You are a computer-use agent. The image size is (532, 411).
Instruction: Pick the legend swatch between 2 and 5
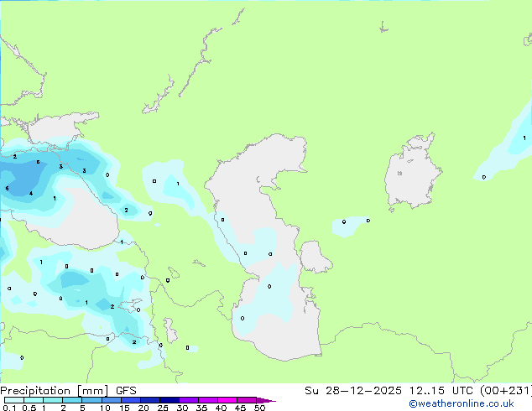click(72, 400)
